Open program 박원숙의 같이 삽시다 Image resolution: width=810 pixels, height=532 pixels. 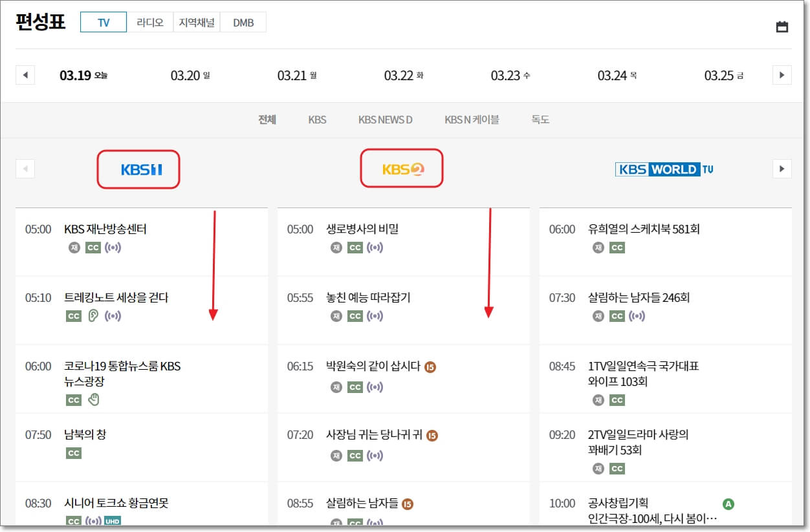[373, 366]
